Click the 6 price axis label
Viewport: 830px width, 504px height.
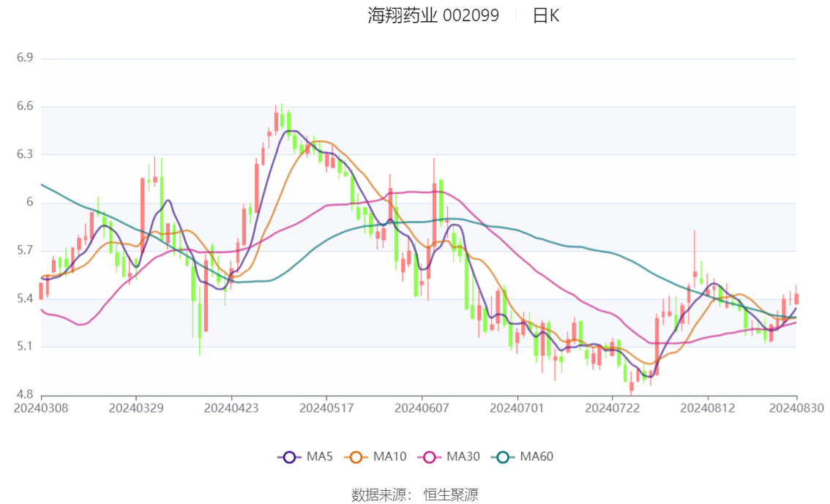click(29, 202)
